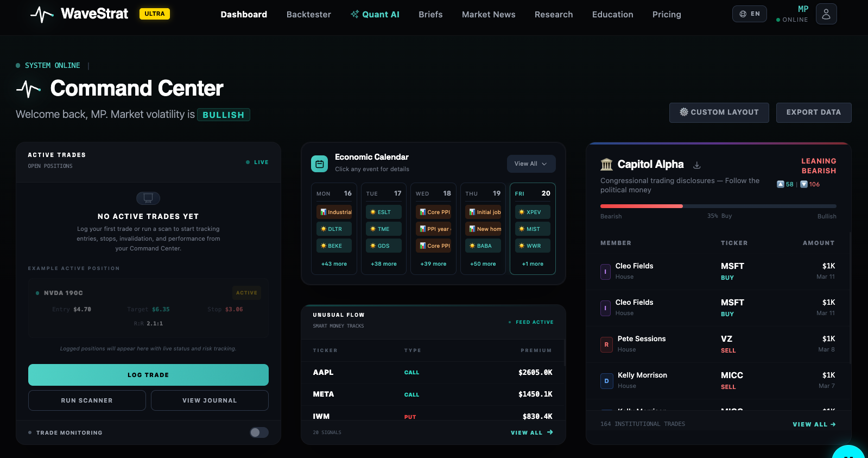This screenshot has height=458, width=868.
Task: Open the ESLT earnings event on Tuesday
Action: [x=384, y=212]
